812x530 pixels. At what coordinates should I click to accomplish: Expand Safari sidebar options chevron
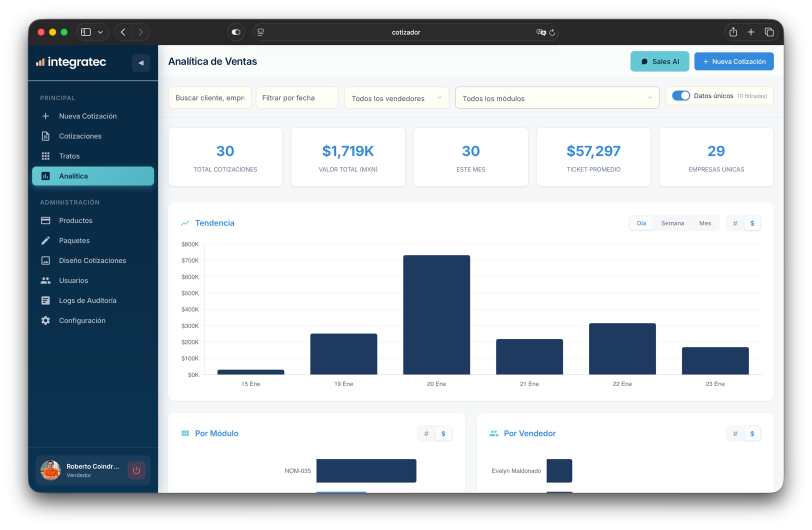click(x=100, y=32)
